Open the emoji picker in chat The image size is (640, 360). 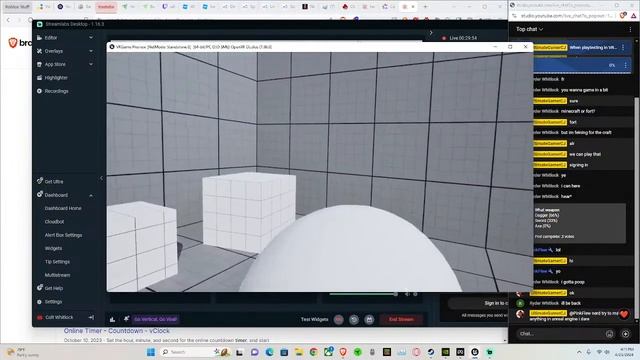(609, 334)
